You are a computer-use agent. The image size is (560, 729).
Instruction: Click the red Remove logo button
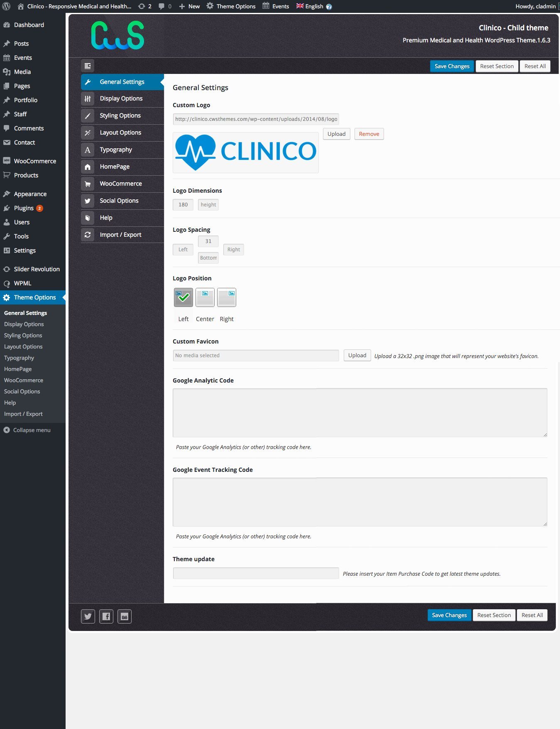click(x=369, y=134)
